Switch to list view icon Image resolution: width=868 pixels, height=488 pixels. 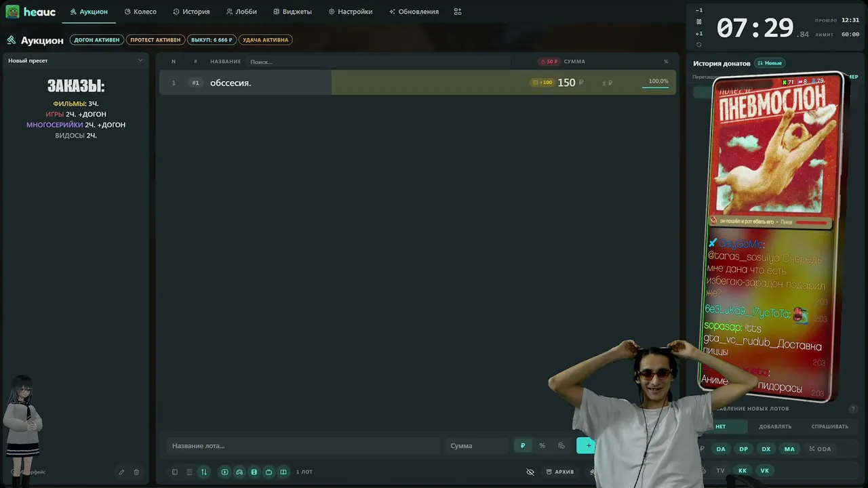pos(189,472)
